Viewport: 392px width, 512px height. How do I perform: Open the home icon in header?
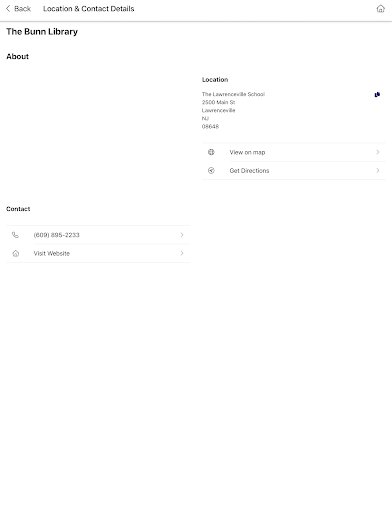(x=380, y=9)
